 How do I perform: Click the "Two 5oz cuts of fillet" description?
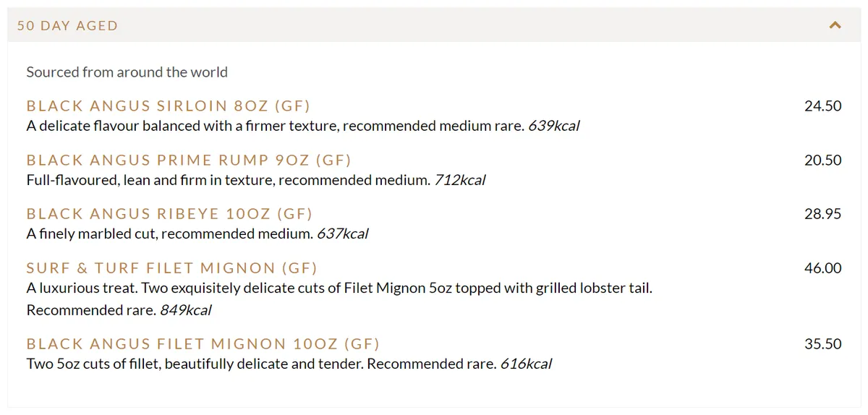tap(260, 364)
